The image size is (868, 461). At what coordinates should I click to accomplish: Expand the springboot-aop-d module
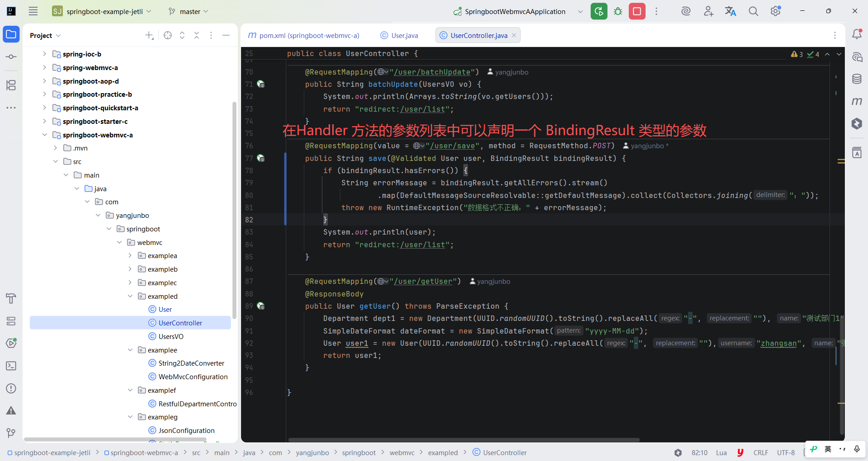[x=44, y=81]
